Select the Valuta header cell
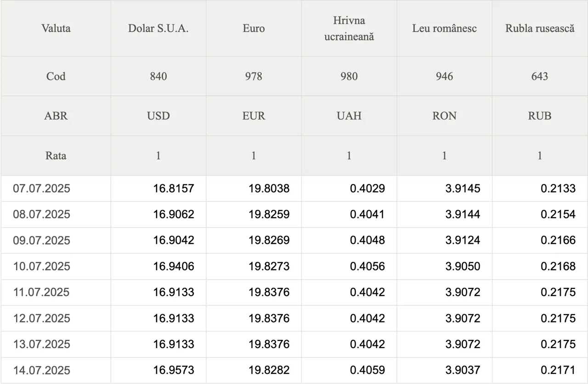Screen dimensions: 588x384 [56, 29]
